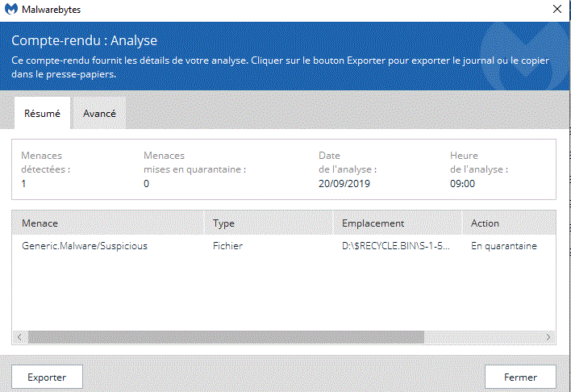Click the Action column header
The height and width of the screenshot is (392, 571).
click(509, 223)
